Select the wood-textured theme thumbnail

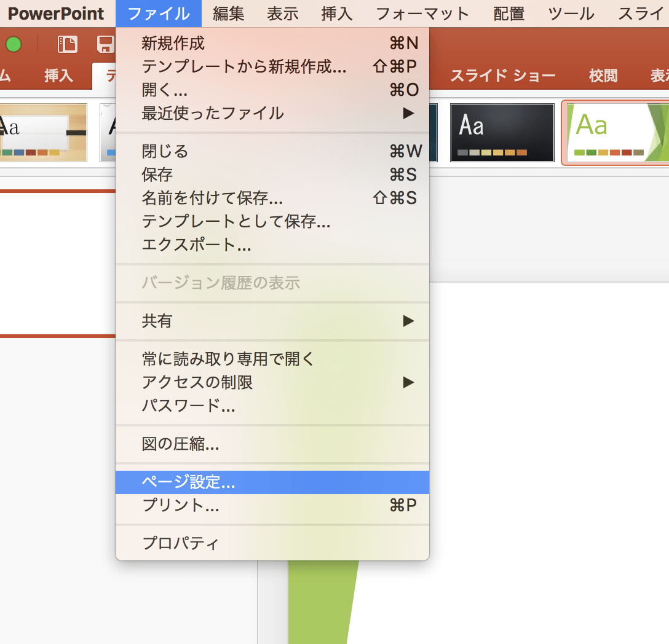click(x=43, y=133)
